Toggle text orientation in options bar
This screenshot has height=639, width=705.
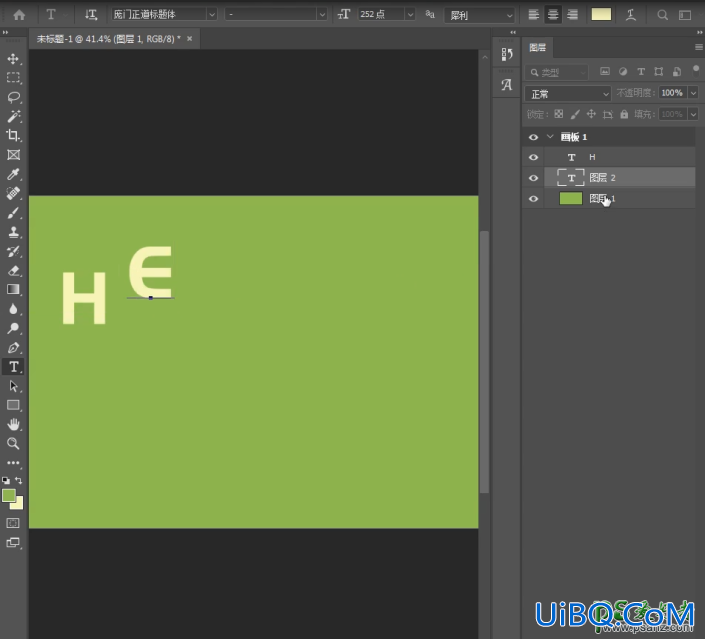click(x=91, y=15)
